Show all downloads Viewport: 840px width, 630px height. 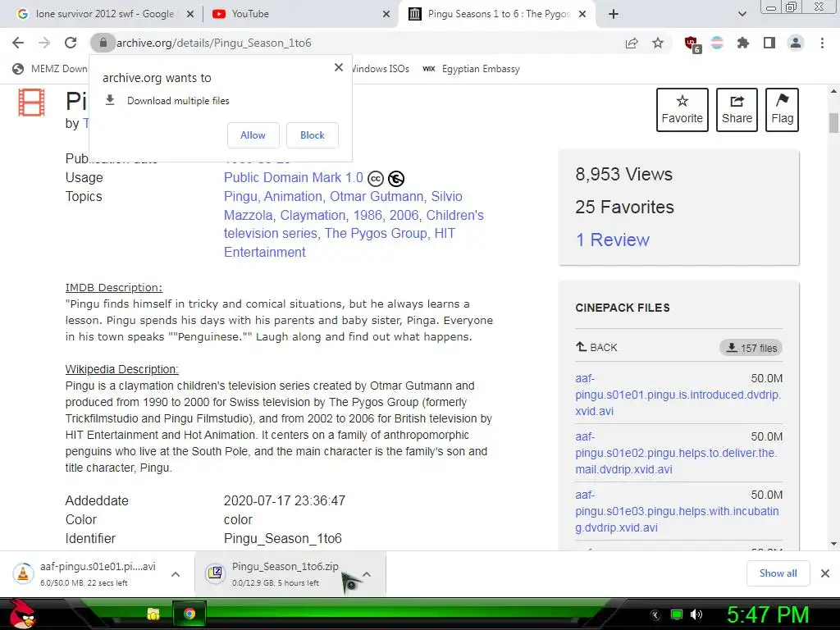pyautogui.click(x=778, y=573)
